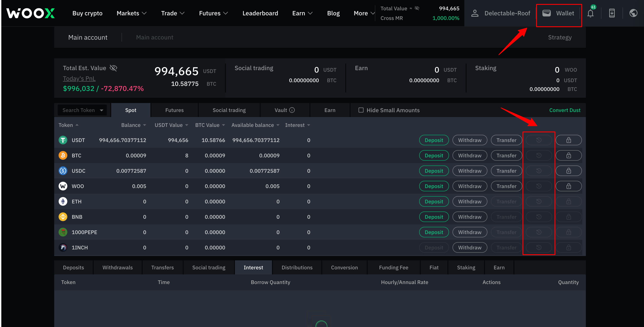Open the Blog page
The image size is (644, 327).
(333, 13)
